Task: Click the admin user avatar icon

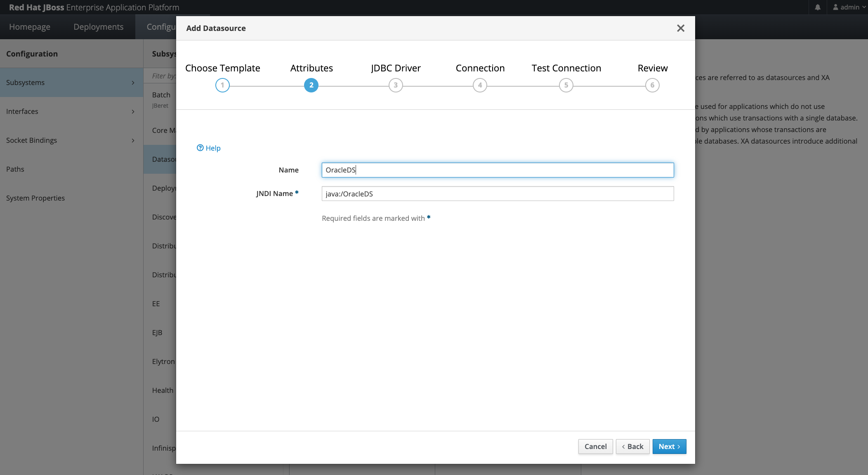Action: click(835, 7)
